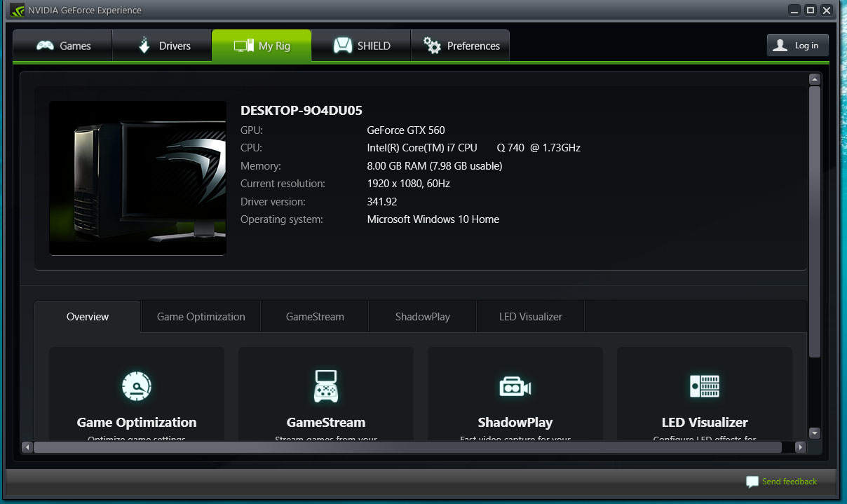Click the Game Optimization gauge icon
The width and height of the screenshot is (847, 504).
coord(136,386)
